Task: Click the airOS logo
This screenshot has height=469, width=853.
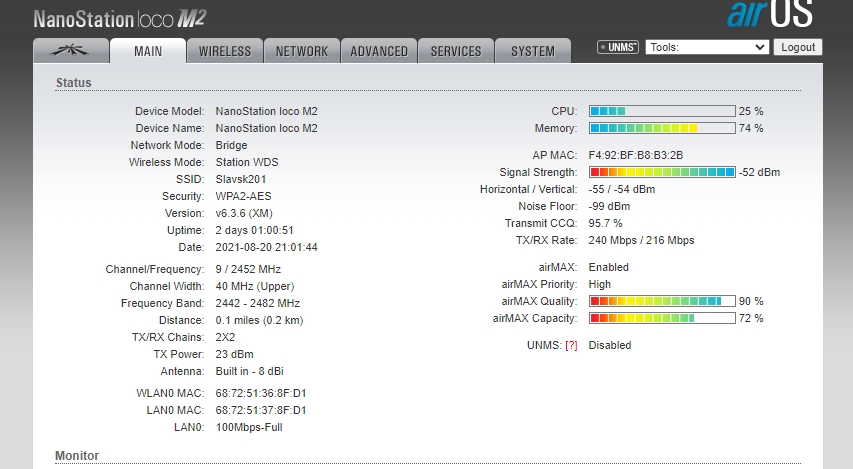Action: tap(770, 14)
